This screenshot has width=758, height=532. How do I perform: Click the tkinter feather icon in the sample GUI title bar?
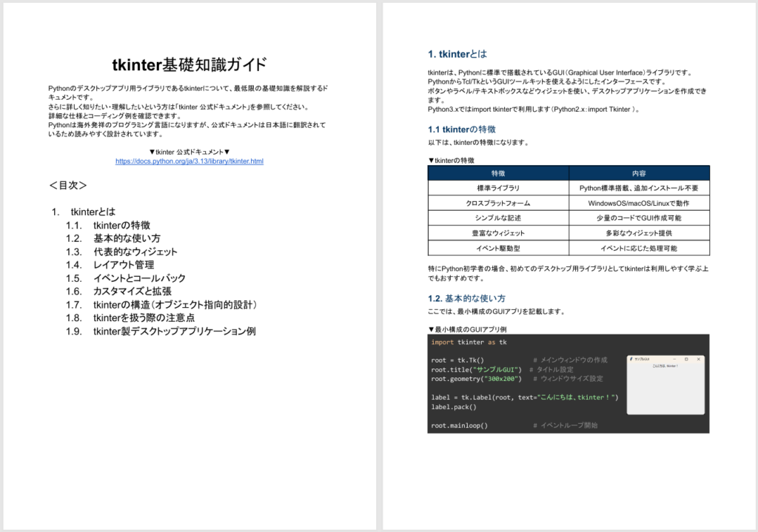click(631, 359)
